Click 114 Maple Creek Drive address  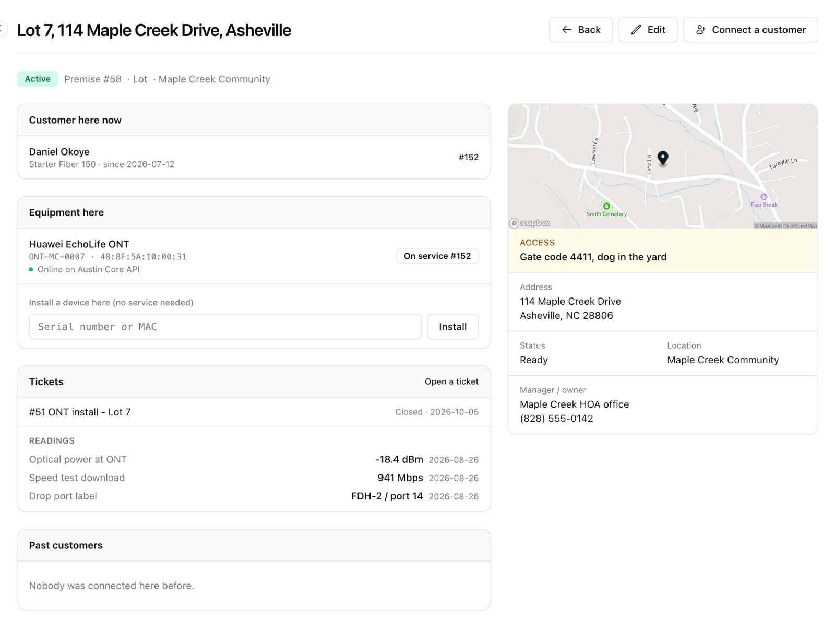tap(570, 301)
